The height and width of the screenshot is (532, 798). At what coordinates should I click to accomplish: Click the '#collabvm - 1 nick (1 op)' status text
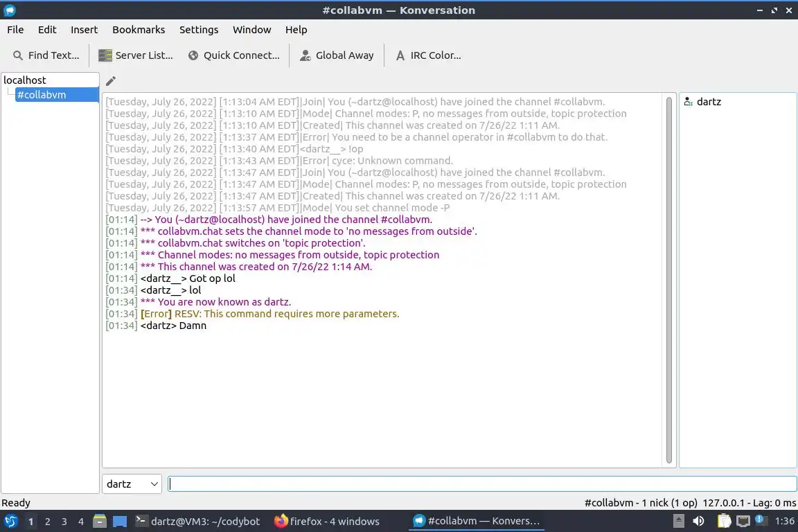[641, 503]
